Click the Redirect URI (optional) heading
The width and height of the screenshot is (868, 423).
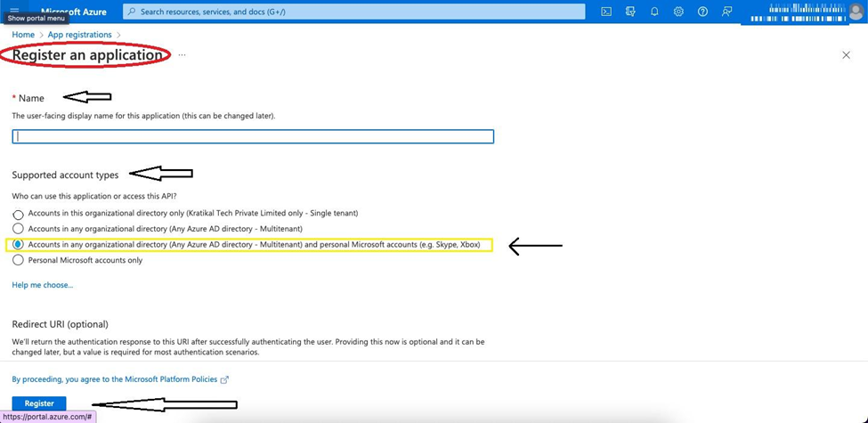(61, 324)
